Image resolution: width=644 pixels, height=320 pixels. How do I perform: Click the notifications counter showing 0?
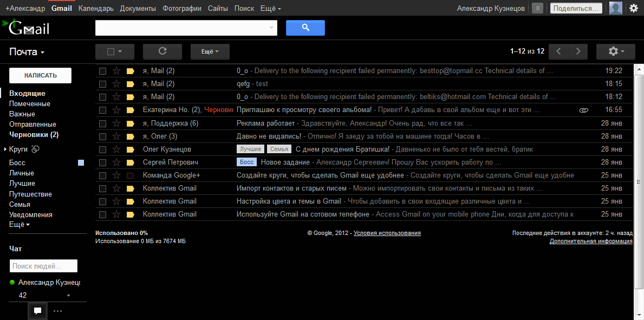click(x=538, y=8)
